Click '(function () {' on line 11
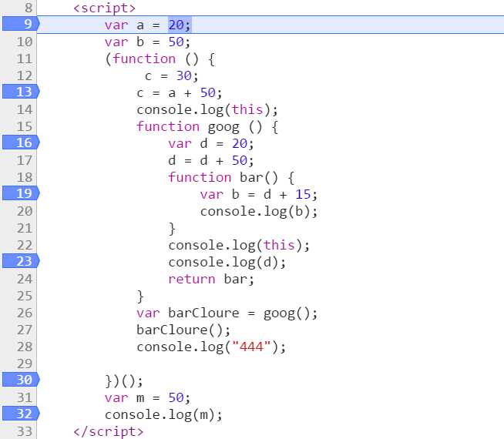 pos(160,59)
